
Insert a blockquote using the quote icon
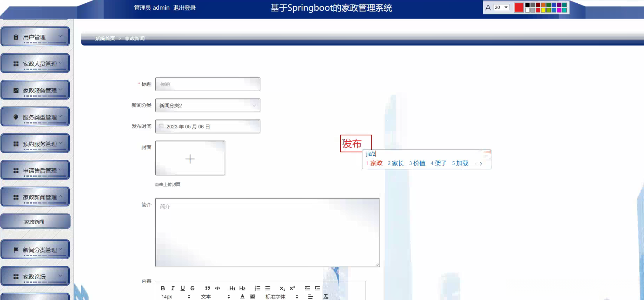[208, 288]
